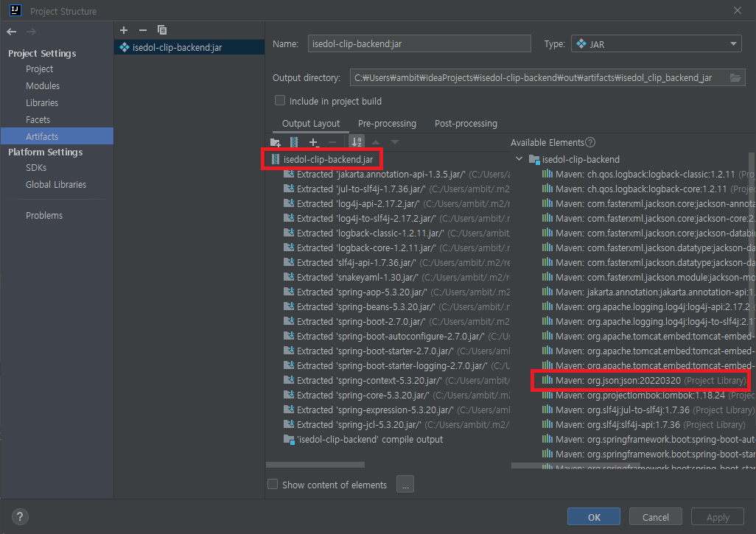Move element up in output layout
This screenshot has width=756, height=534.
(x=376, y=142)
